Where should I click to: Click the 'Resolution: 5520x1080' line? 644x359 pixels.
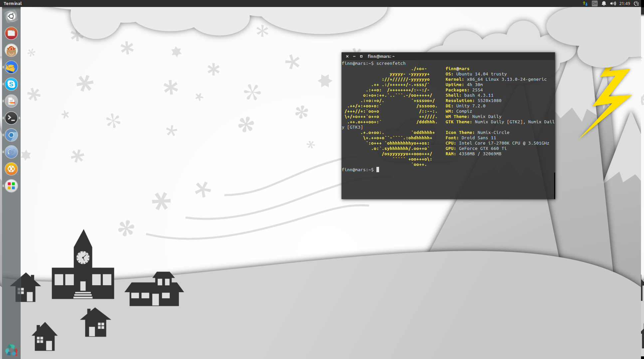tap(473, 100)
